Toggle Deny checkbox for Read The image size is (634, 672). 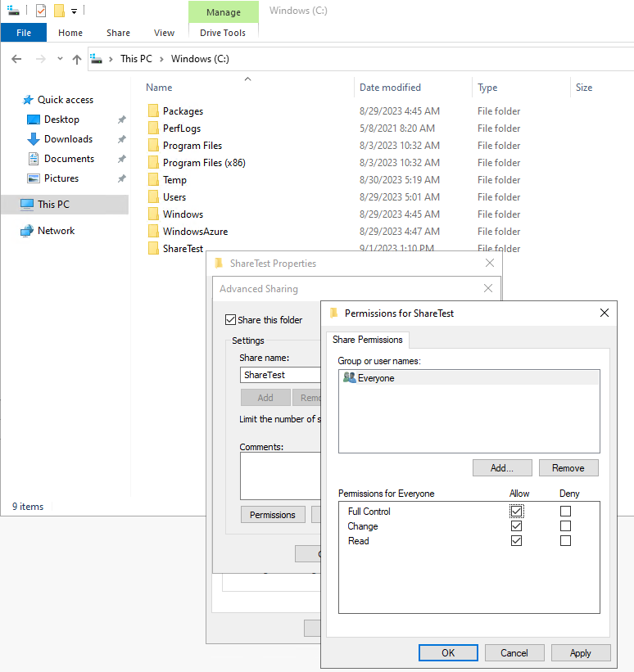click(565, 541)
